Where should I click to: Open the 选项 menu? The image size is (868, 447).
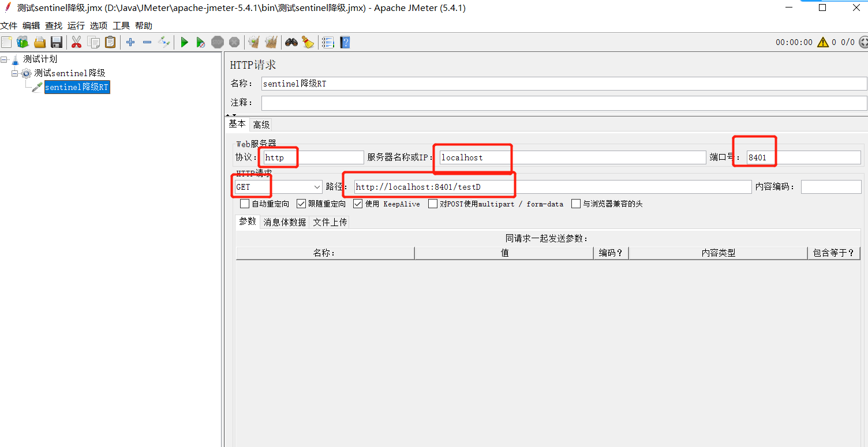(99, 25)
